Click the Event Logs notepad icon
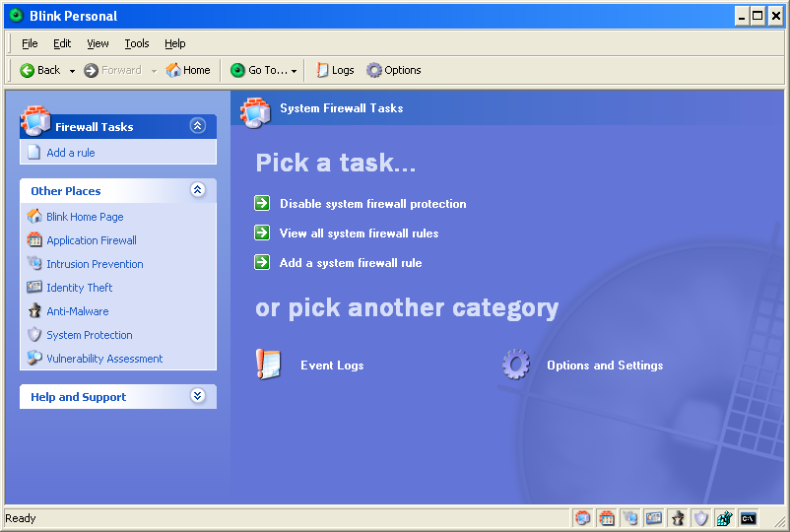 coord(268,365)
